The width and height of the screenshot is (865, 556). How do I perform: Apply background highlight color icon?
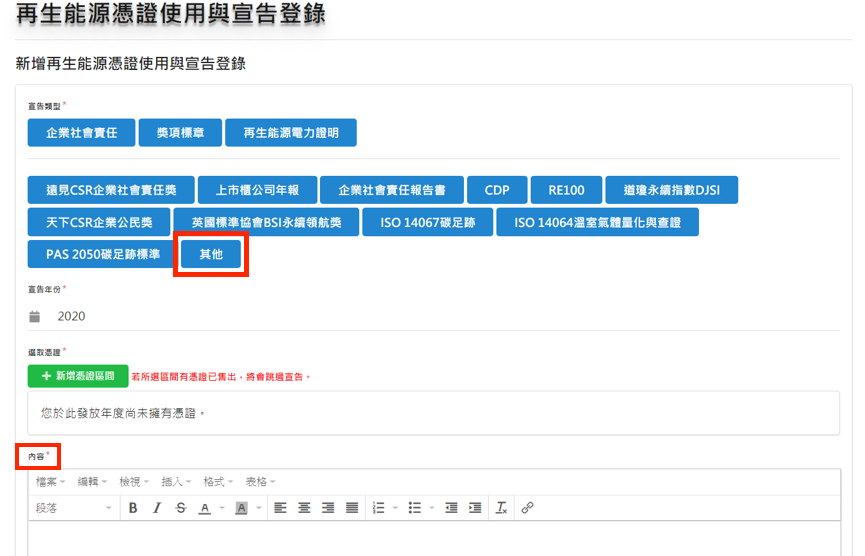pos(241,508)
